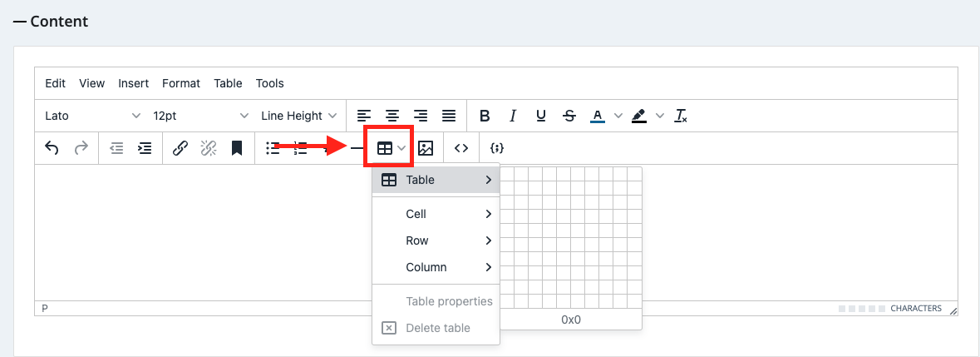This screenshot has width=980, height=357.
Task: Open the source code view icon
Action: pos(461,148)
